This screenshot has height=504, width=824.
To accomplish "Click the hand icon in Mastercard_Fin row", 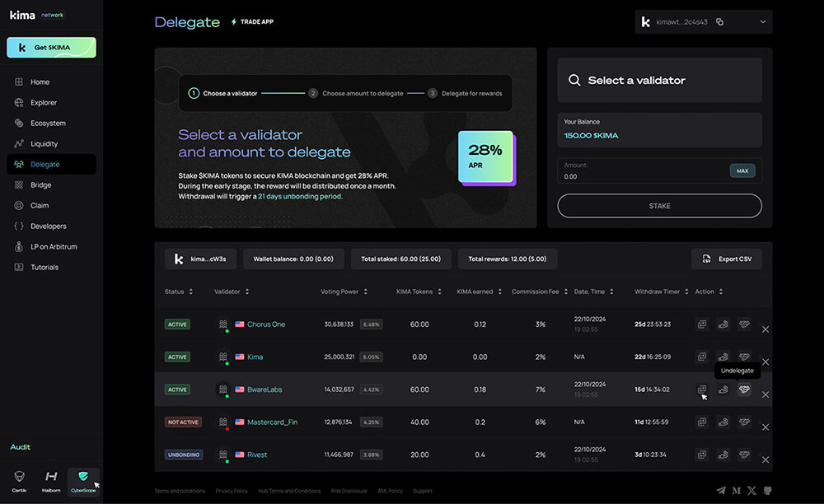I will 723,422.
